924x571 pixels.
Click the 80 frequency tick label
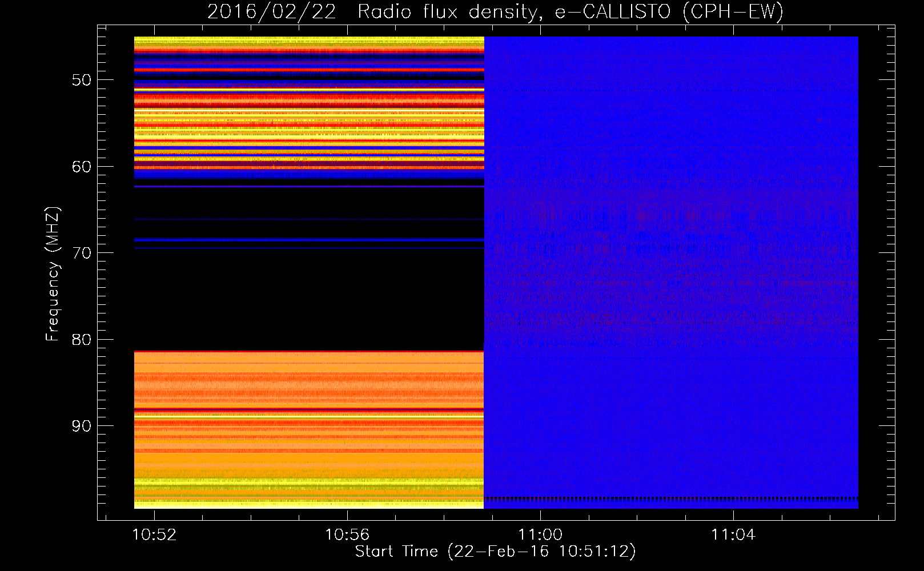(82, 340)
